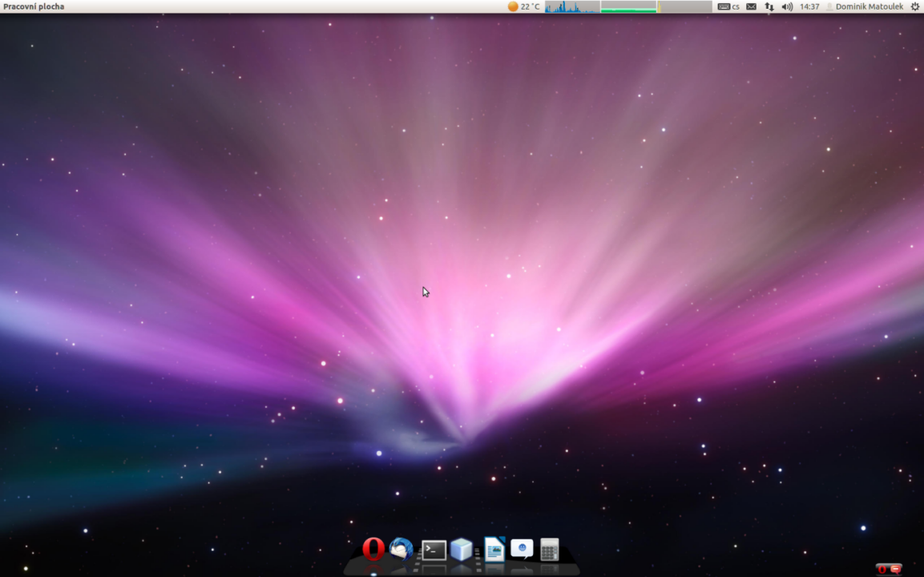Viewport: 924px width, 577px height.
Task: Click the blue CPU system monitor graph
Action: pos(572,6)
